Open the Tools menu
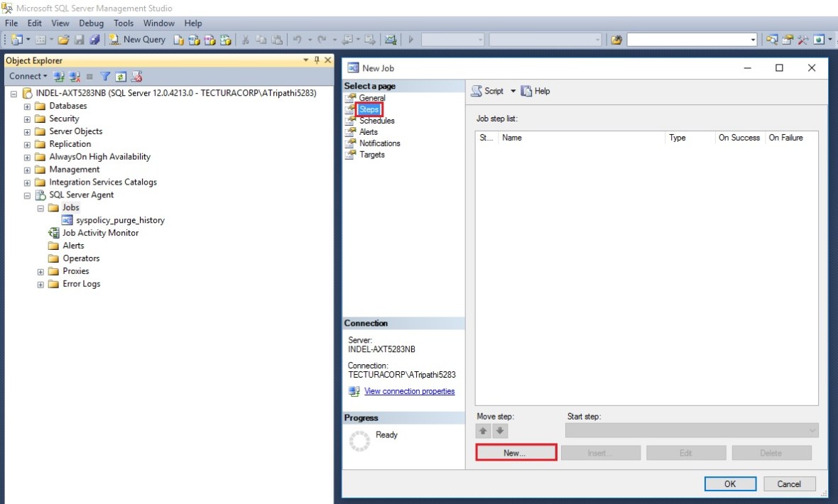 coord(124,23)
